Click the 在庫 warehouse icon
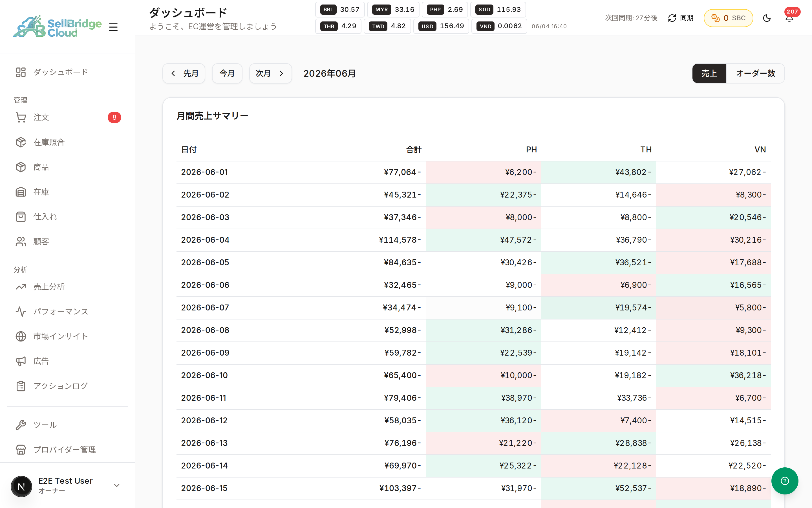The image size is (812, 508). point(21,192)
